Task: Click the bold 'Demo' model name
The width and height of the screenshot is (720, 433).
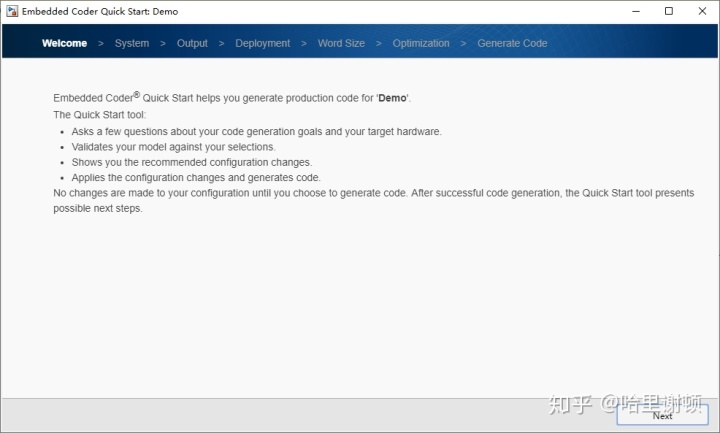Action: click(392, 98)
